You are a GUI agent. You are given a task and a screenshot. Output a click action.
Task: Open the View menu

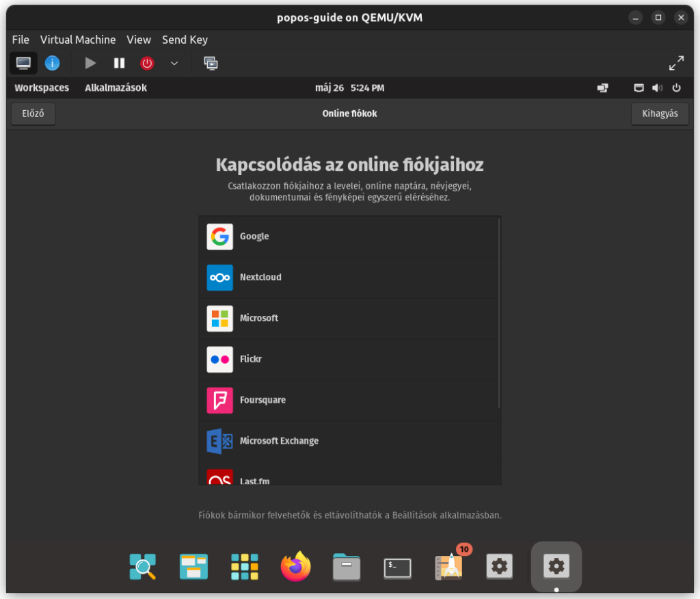tap(139, 40)
